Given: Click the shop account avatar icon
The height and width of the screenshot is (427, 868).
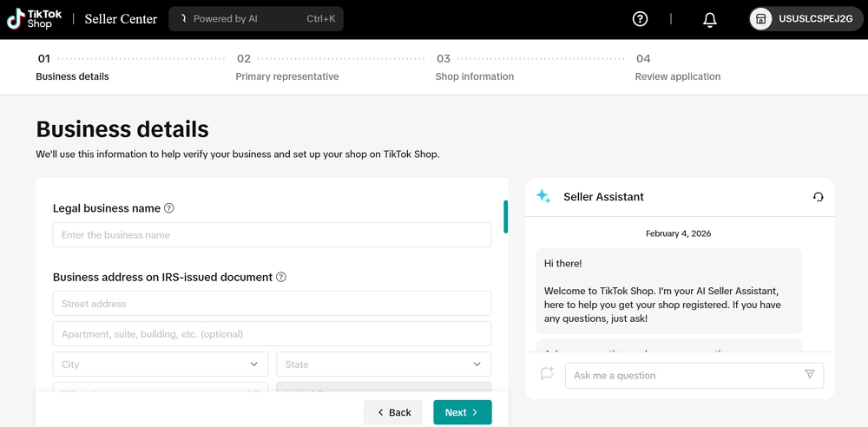Looking at the screenshot, I should pos(761,19).
